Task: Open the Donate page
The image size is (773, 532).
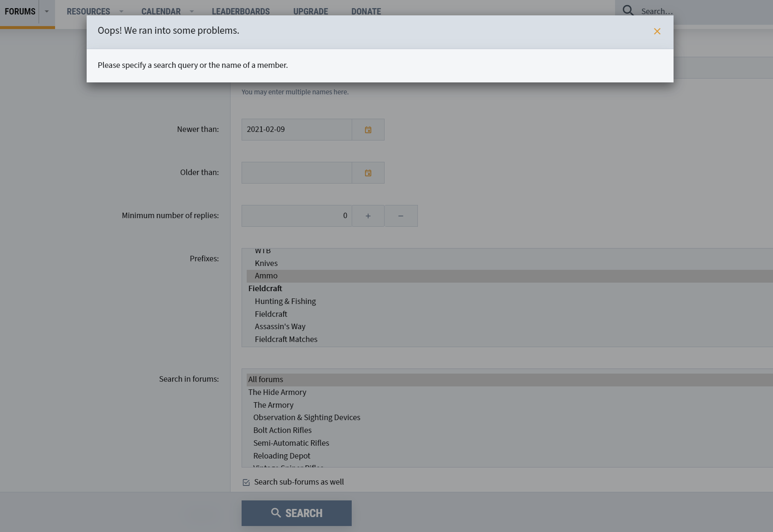Action: [366, 12]
